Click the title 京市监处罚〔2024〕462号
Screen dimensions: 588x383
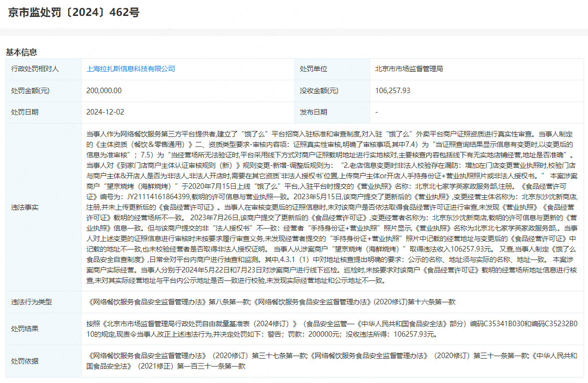point(73,13)
